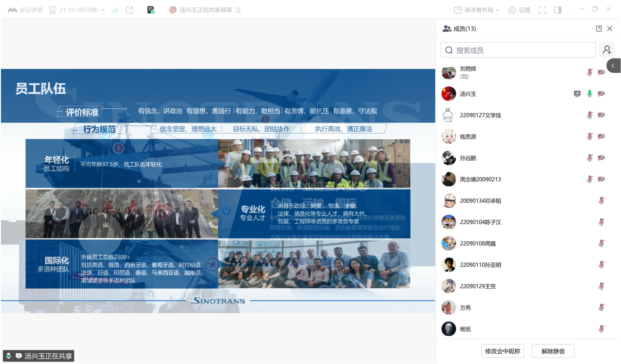The height and width of the screenshot is (364, 621).
Task: Enter full screen mode
Action: [542, 10]
